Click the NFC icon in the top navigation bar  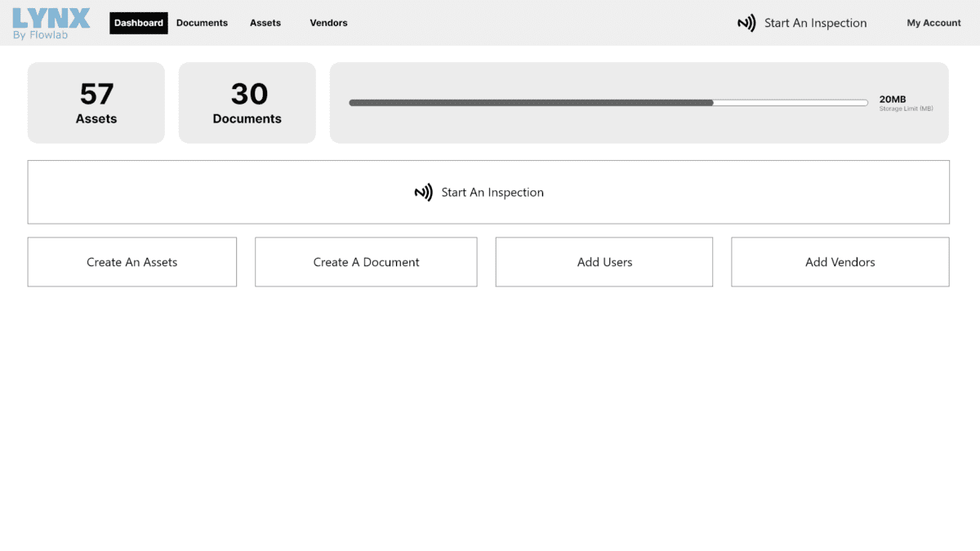coord(746,24)
